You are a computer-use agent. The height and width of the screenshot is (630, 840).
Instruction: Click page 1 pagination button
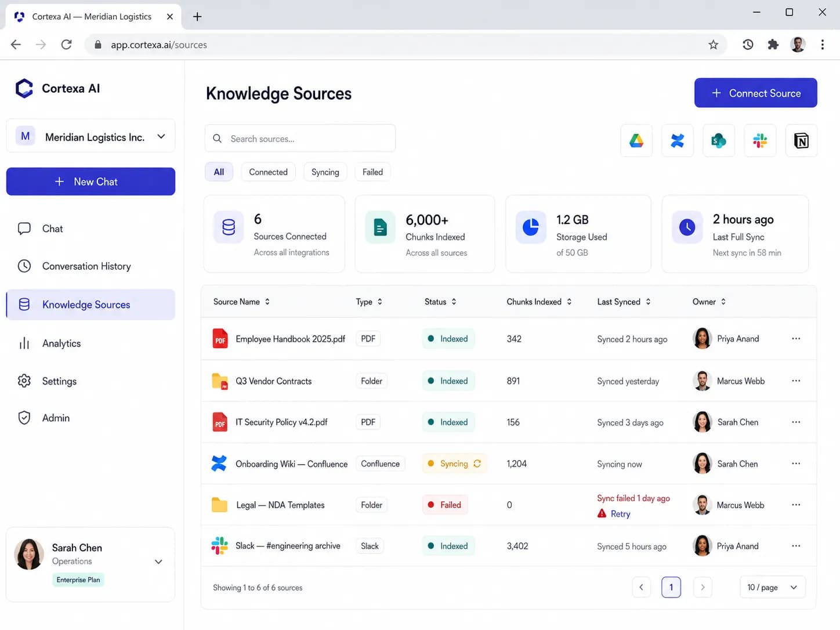(x=671, y=587)
